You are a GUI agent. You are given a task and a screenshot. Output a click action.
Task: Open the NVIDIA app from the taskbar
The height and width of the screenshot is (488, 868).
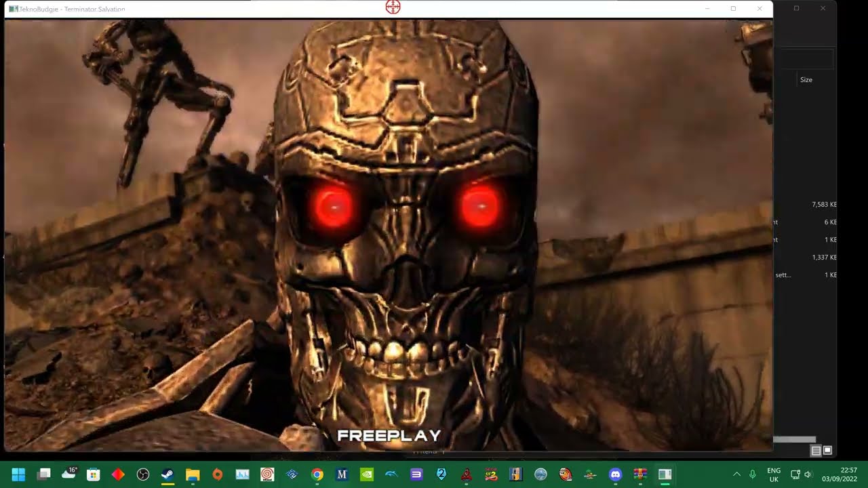[x=367, y=474]
